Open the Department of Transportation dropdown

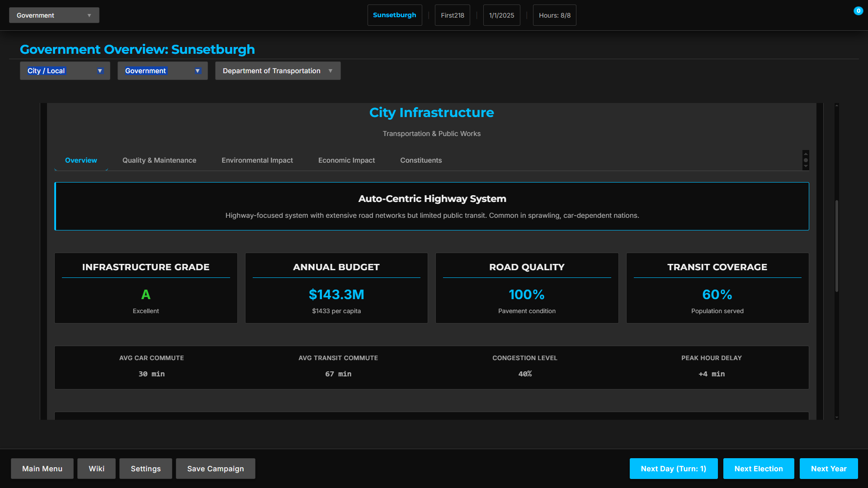278,71
